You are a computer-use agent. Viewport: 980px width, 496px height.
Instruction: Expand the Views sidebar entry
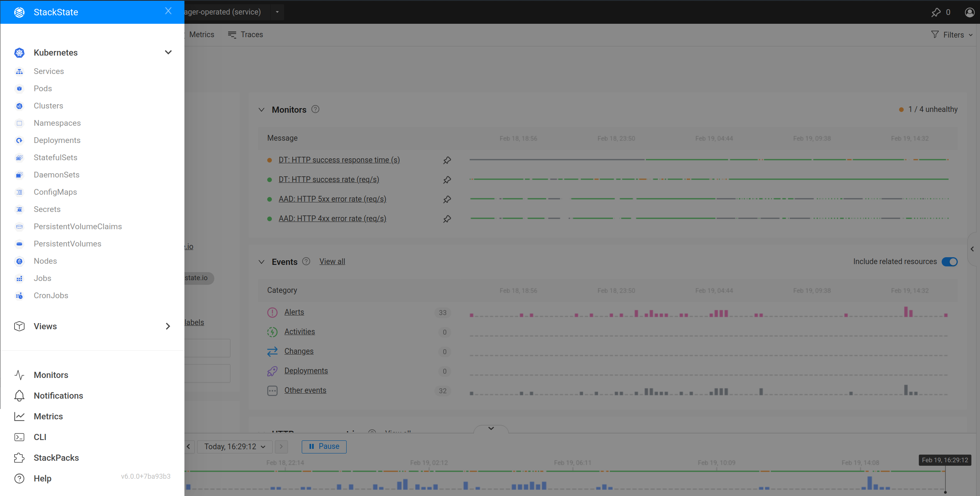(168, 326)
